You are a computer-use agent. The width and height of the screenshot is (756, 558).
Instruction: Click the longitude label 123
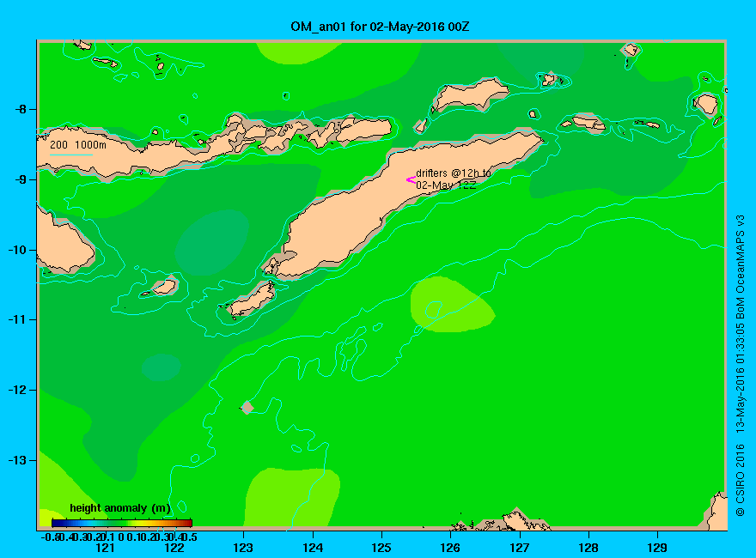click(243, 548)
